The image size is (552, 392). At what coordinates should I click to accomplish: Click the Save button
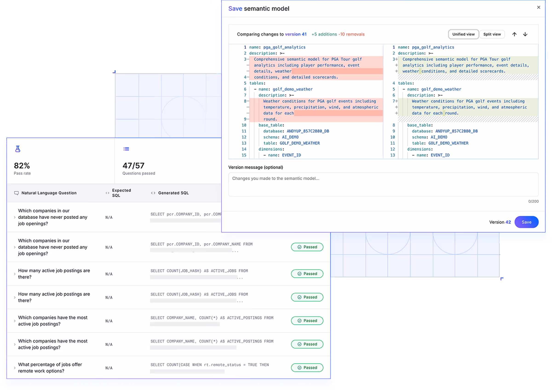point(526,222)
